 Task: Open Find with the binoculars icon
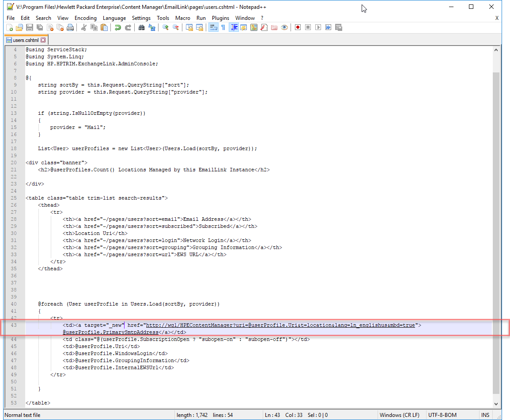coord(141,28)
